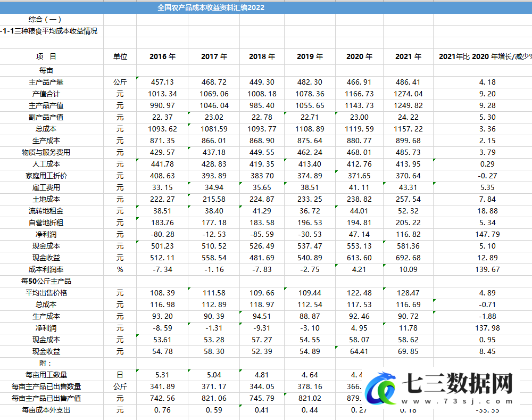The width and height of the screenshot is (532, 420).
Task: Select the 2016 年 column header
Action: pos(162,57)
